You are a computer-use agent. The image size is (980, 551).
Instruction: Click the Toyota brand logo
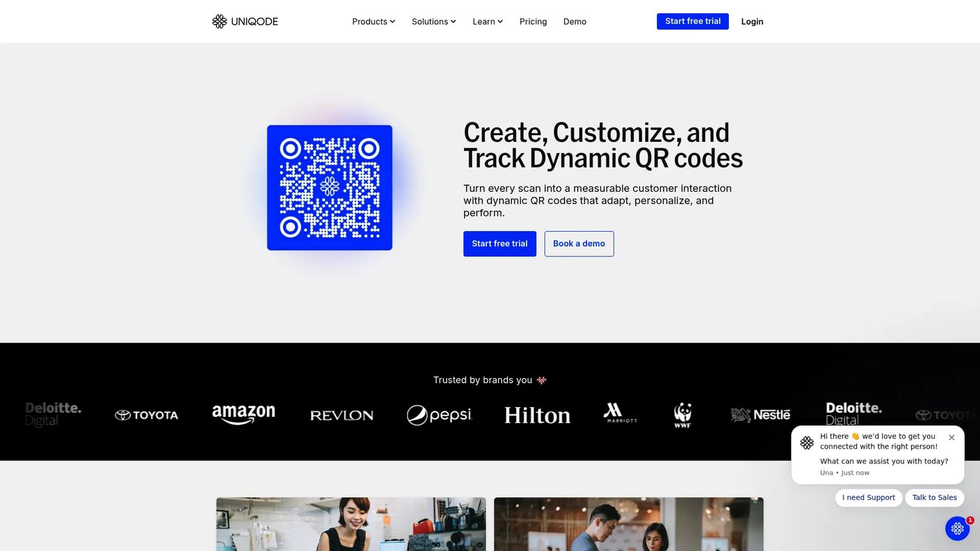146,415
